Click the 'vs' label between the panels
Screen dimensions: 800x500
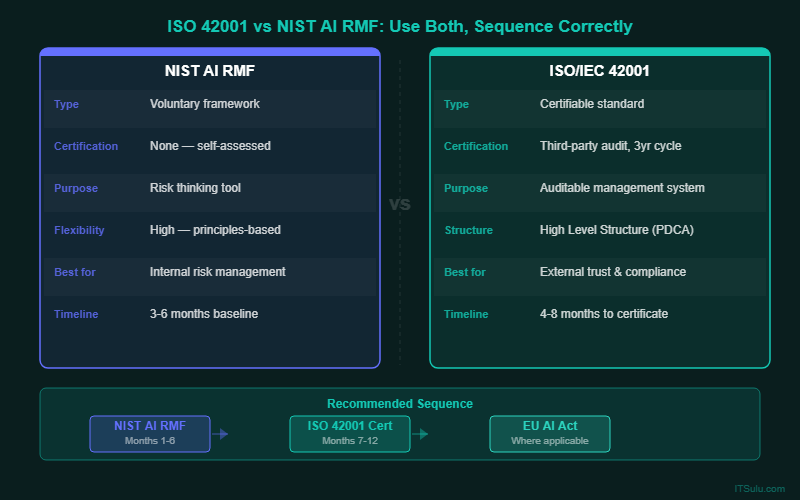tap(399, 204)
